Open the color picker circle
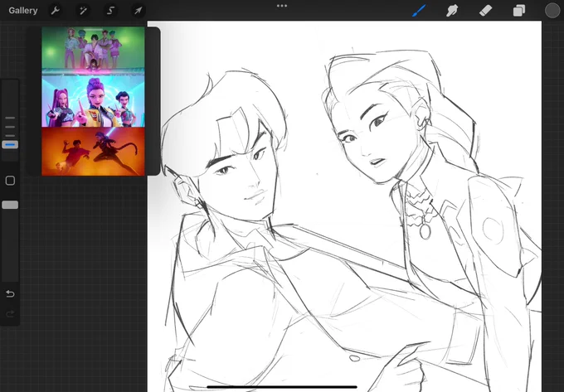 552,11
